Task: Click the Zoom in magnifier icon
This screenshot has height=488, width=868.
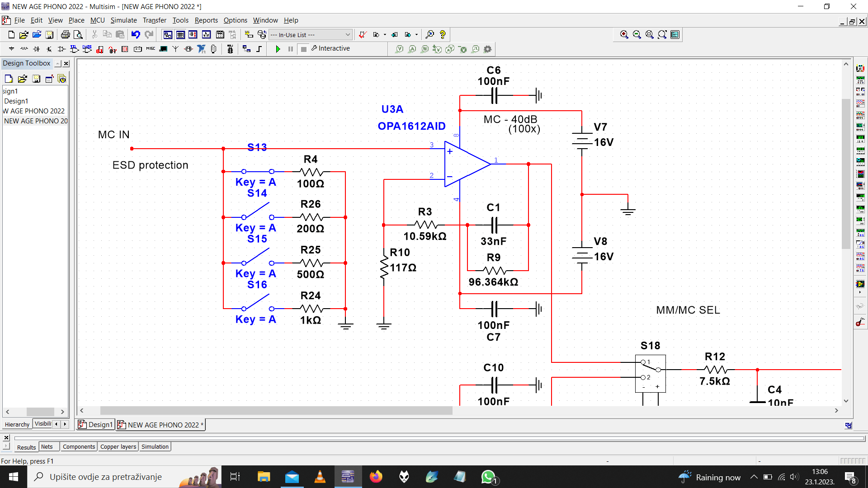Action: tap(624, 35)
